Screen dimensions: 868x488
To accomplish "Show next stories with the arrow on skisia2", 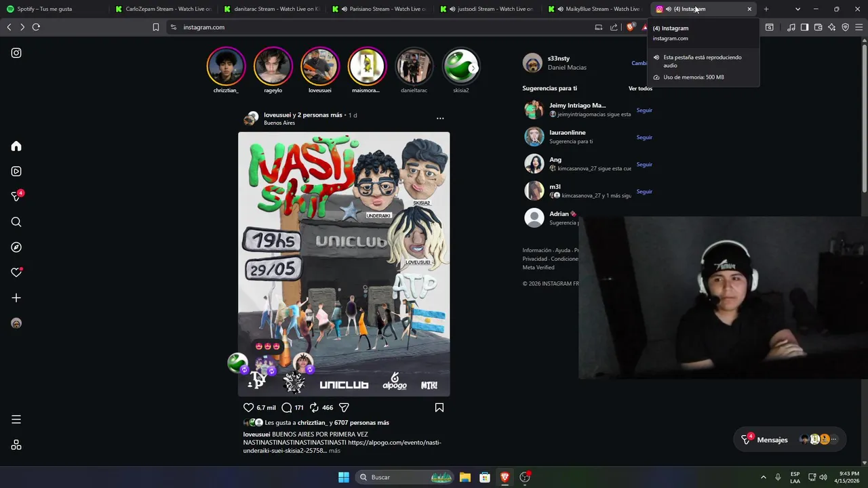I will coord(473,68).
